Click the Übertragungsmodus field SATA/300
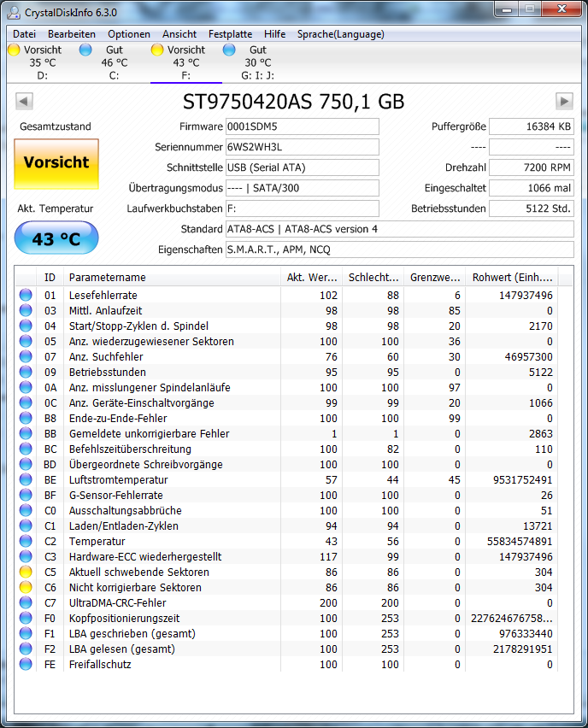 coord(303,188)
